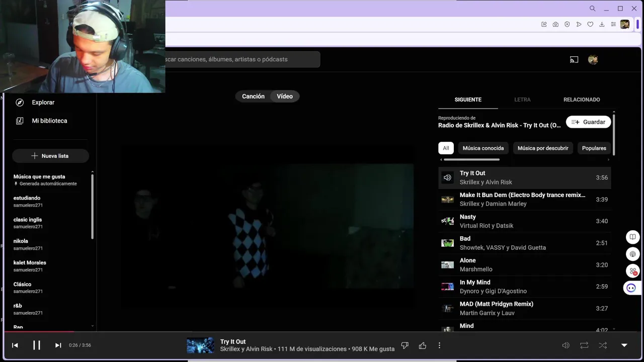This screenshot has width=644, height=362.
Task: Open bookmarks heart icon in browser toolbar
Action: click(x=590, y=24)
